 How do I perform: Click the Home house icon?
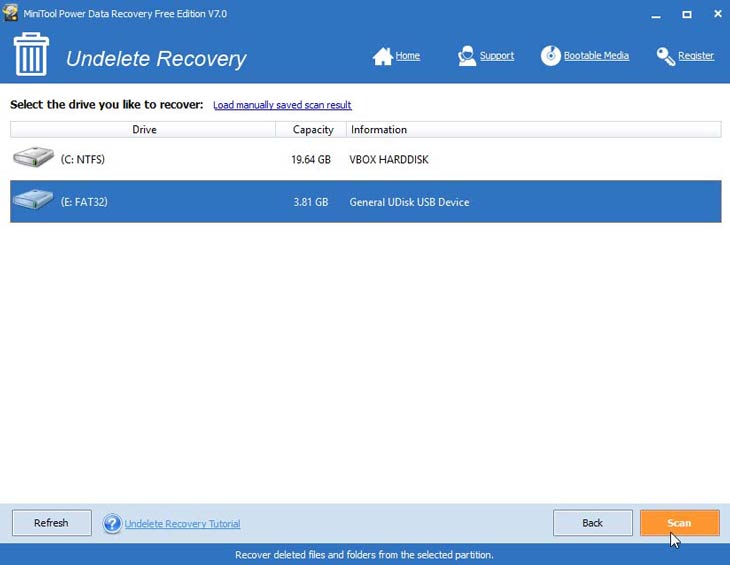[383, 56]
